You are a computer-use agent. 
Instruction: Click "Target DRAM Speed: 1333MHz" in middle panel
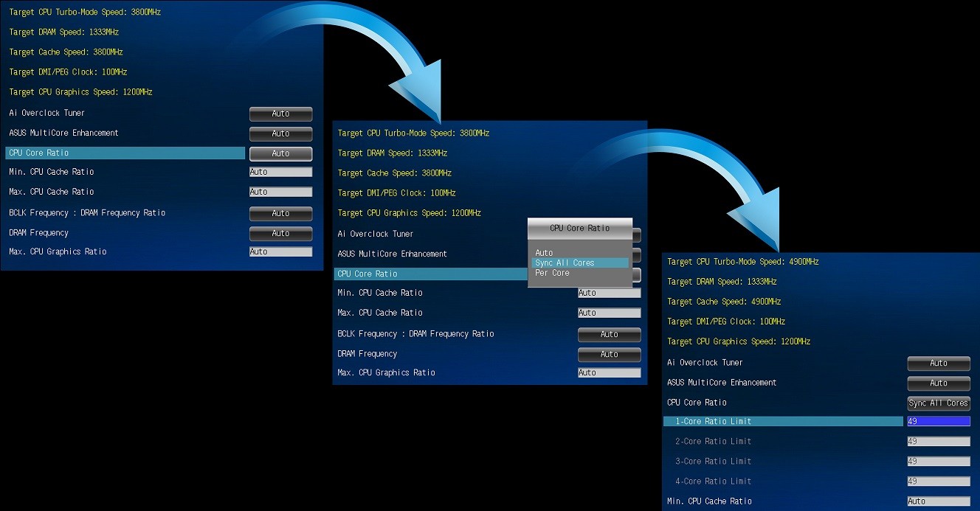coord(393,153)
